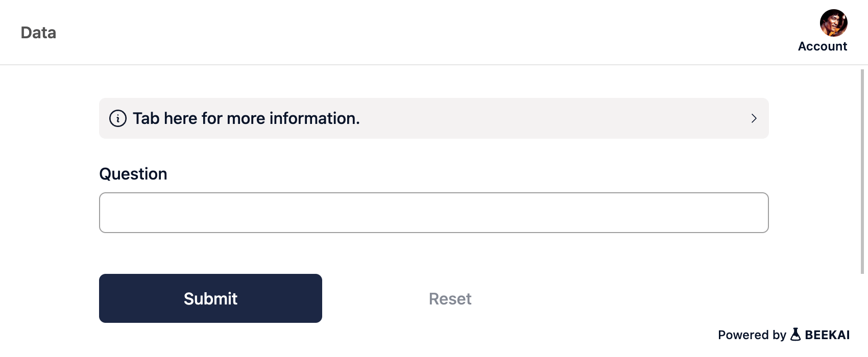
Task: Click the Data page title
Action: pyautogui.click(x=38, y=33)
